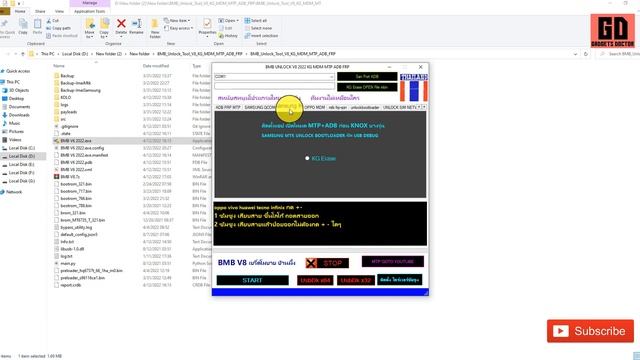Click the Usbdk x32 button
This screenshot has height=360, width=640.
(x=356, y=280)
